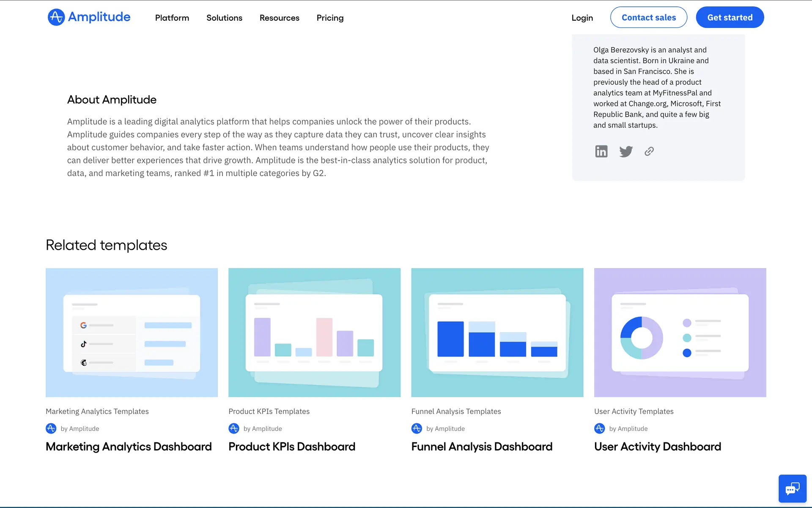This screenshot has width=812, height=508.
Task: Click Amplitude avatar under Product KPIs Templates
Action: 234,428
